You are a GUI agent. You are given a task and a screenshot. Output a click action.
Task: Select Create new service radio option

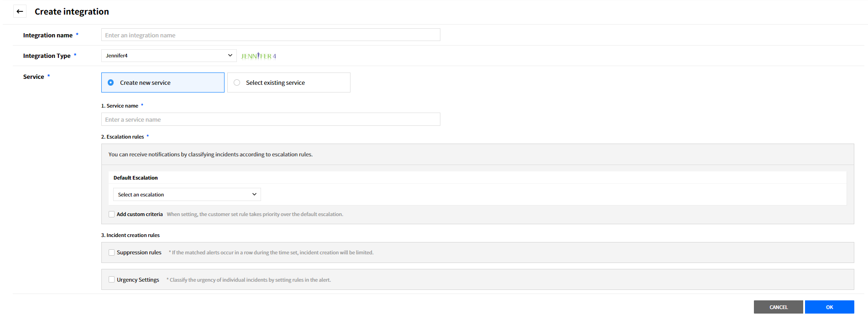[x=111, y=82]
